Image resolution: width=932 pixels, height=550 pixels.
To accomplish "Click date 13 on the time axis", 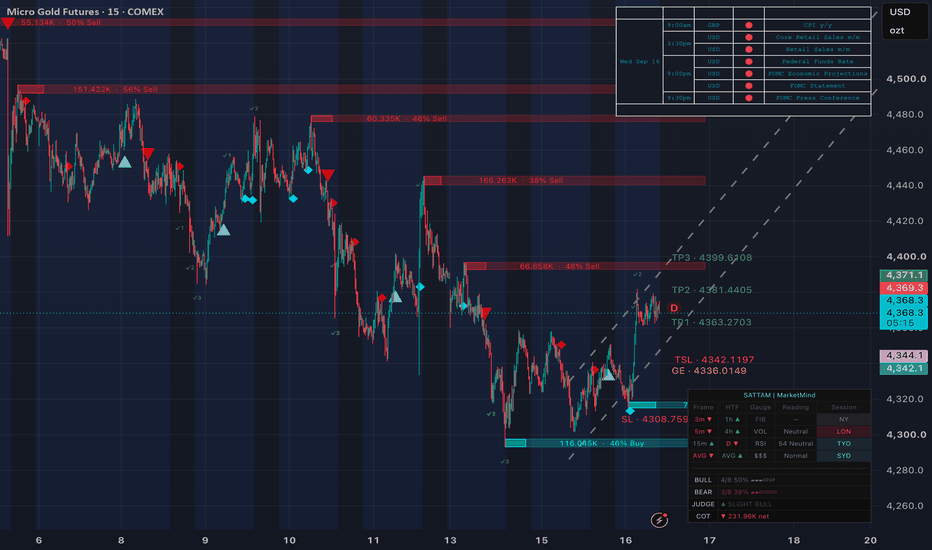I will [450, 540].
